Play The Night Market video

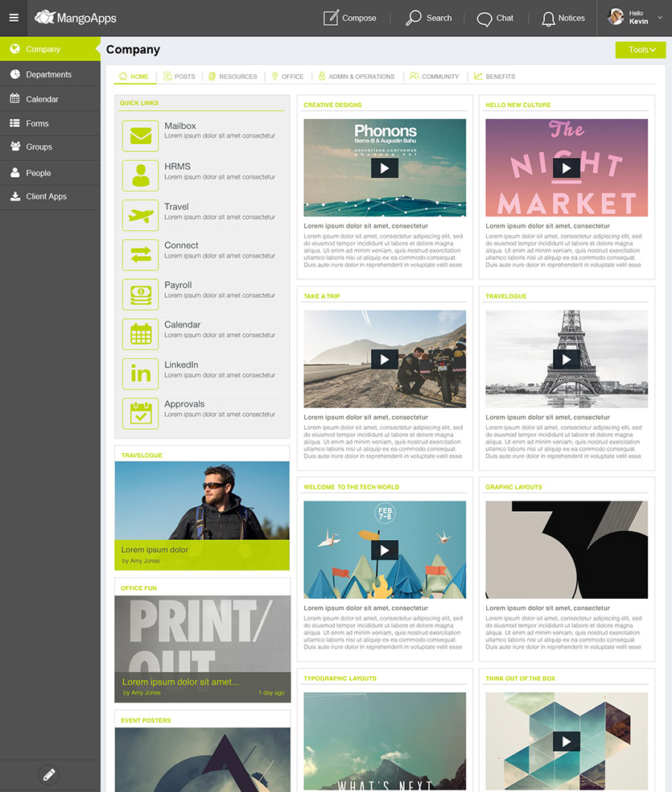567,168
